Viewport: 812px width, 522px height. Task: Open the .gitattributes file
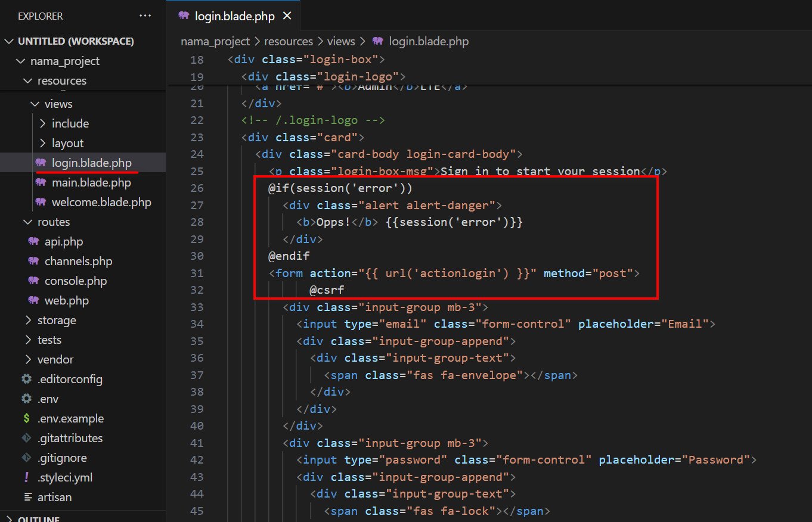click(83, 438)
